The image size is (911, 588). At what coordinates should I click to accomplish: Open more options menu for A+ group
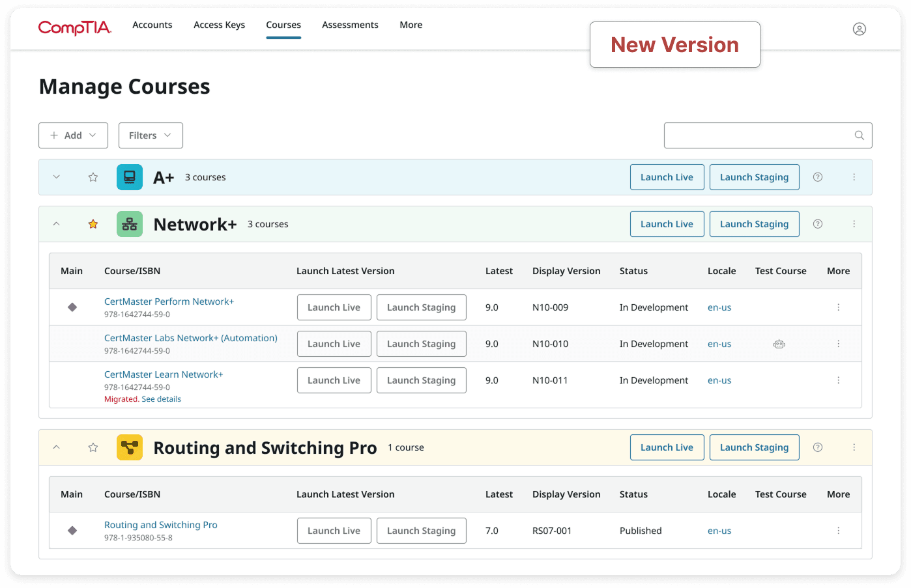coord(854,177)
